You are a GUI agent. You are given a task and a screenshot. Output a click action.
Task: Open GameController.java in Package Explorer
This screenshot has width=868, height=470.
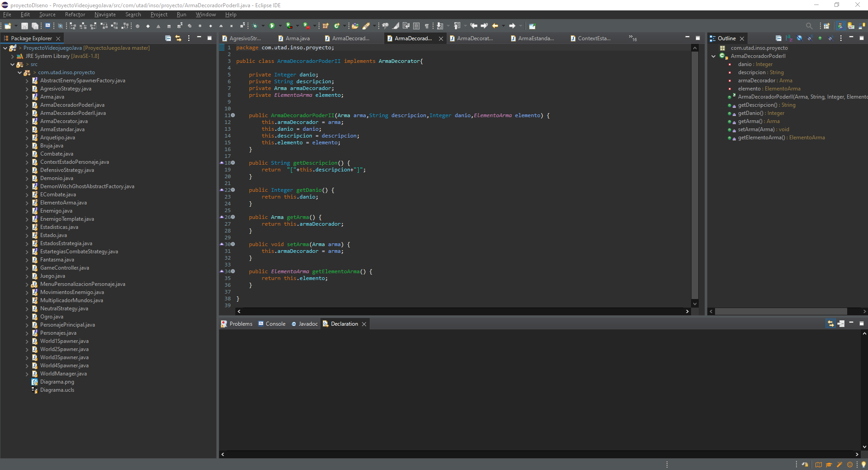pyautogui.click(x=64, y=268)
